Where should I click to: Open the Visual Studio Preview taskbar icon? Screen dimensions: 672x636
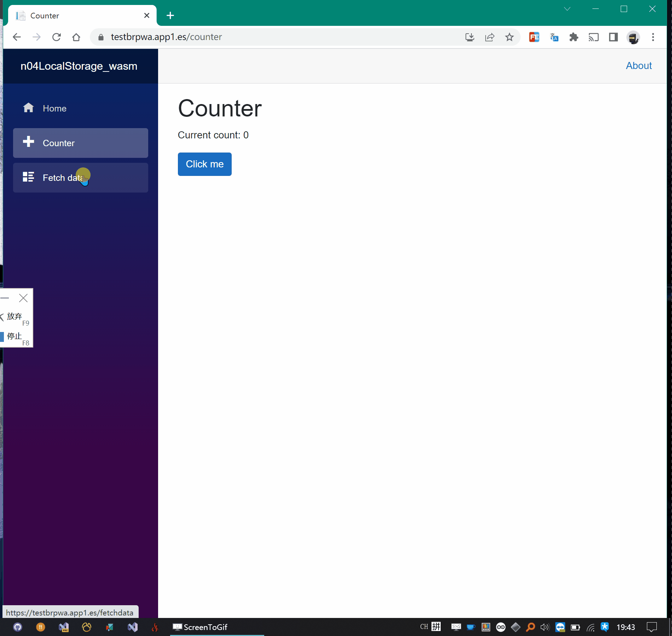click(x=64, y=627)
